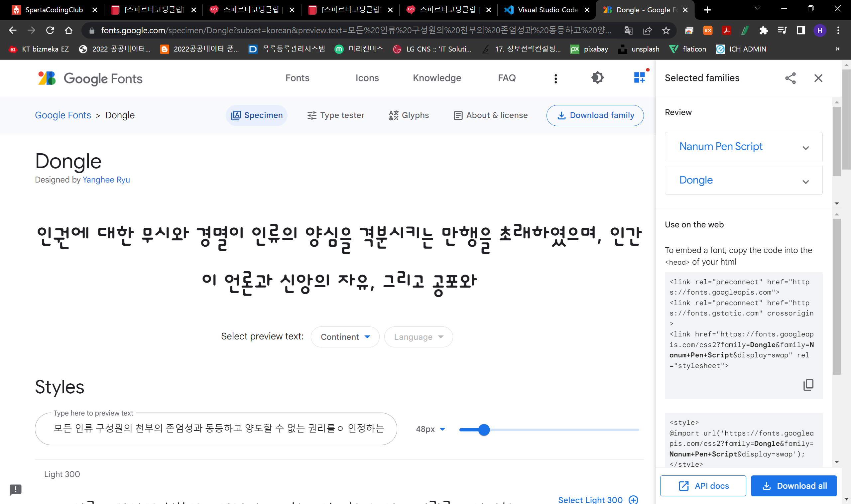Open designer Yanghee Ryu link
Screen dimensions: 851x504
106,180
